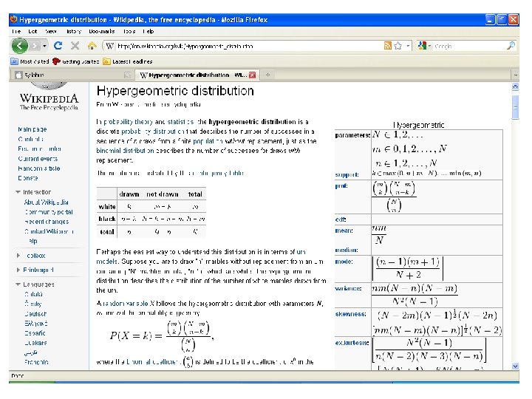Click the 'ex.kurtosis:' infobox link
The width and height of the screenshot is (532, 399).
(352, 343)
